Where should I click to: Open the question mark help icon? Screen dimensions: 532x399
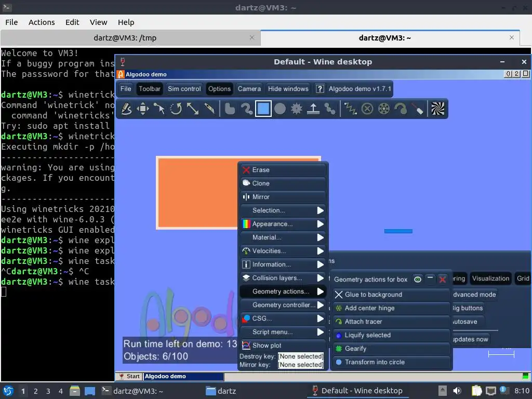tap(320, 89)
